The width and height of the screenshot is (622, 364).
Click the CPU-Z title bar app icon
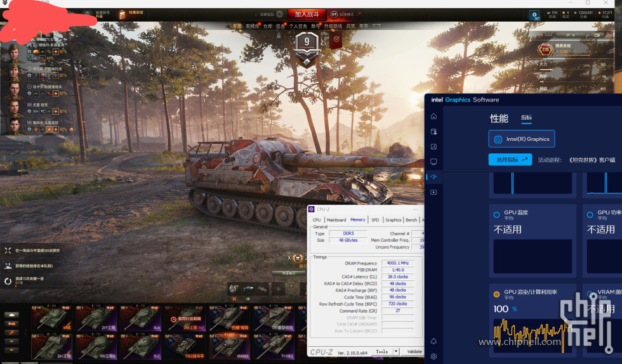(x=312, y=209)
